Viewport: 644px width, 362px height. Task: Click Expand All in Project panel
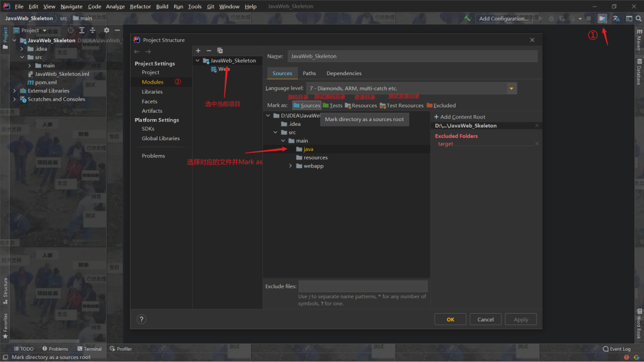point(82,30)
